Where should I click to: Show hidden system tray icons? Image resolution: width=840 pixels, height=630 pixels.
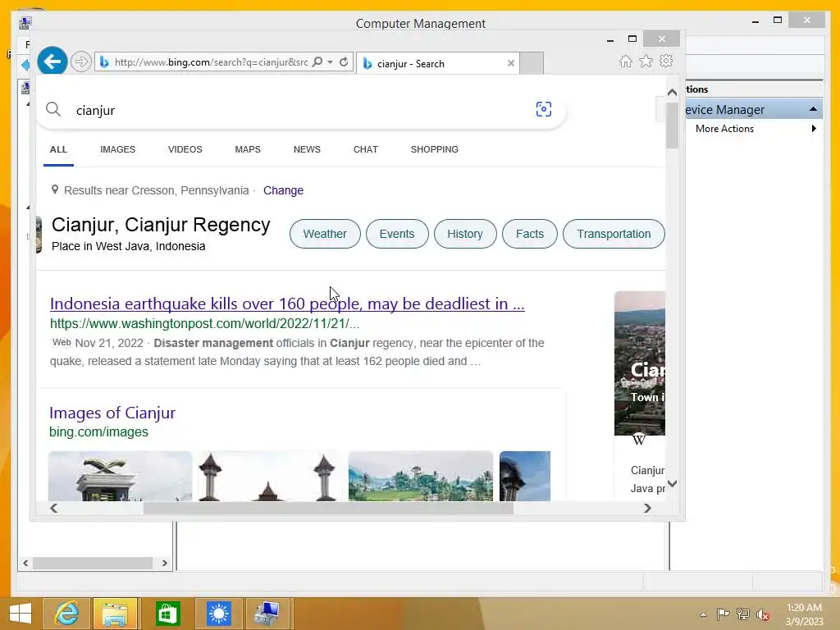tap(703, 614)
